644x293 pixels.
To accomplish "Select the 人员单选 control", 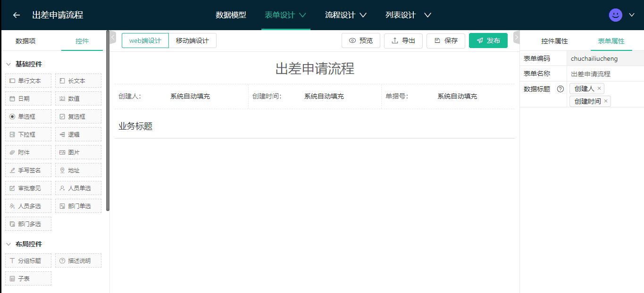I will [78, 188].
